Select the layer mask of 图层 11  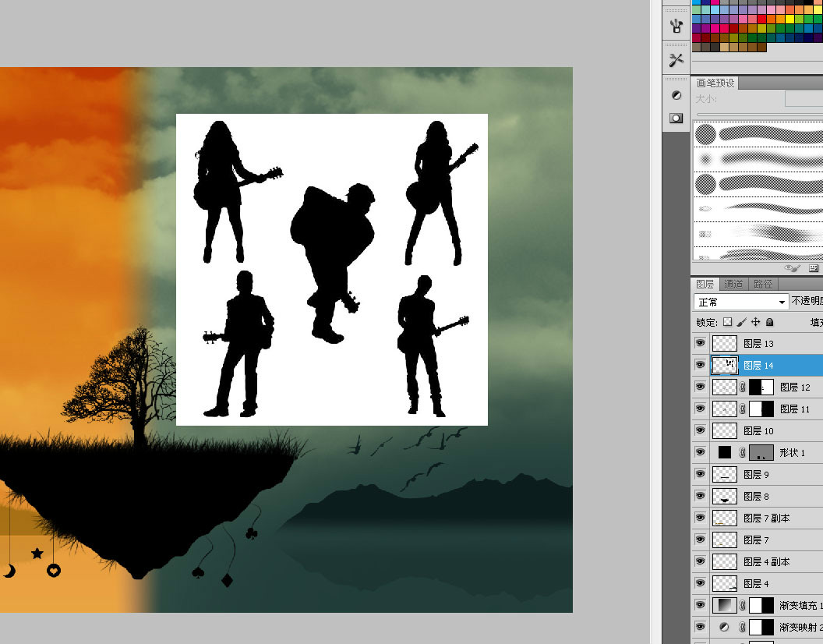[x=761, y=409]
